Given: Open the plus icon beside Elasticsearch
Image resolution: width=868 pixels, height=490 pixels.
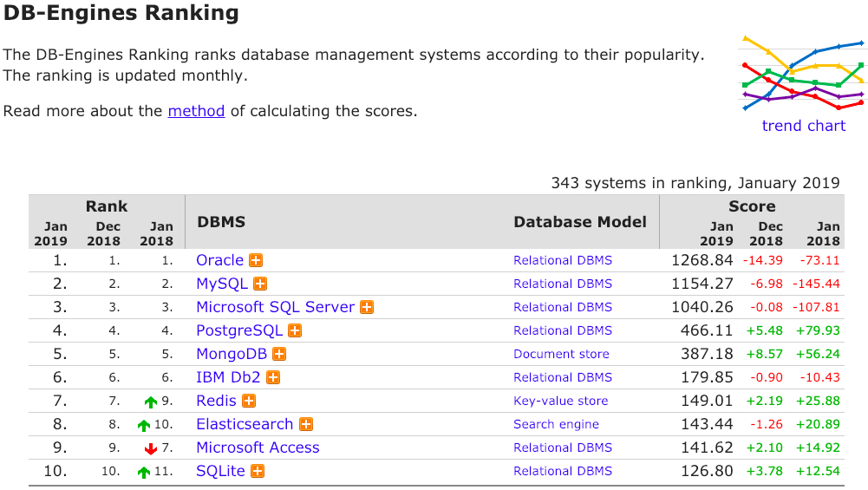Looking at the screenshot, I should pos(306,424).
